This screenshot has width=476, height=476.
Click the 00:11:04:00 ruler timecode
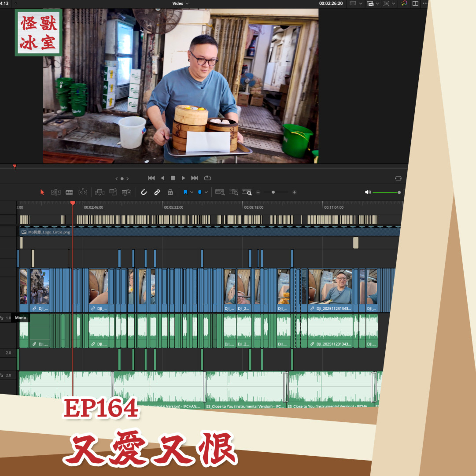tap(334, 207)
